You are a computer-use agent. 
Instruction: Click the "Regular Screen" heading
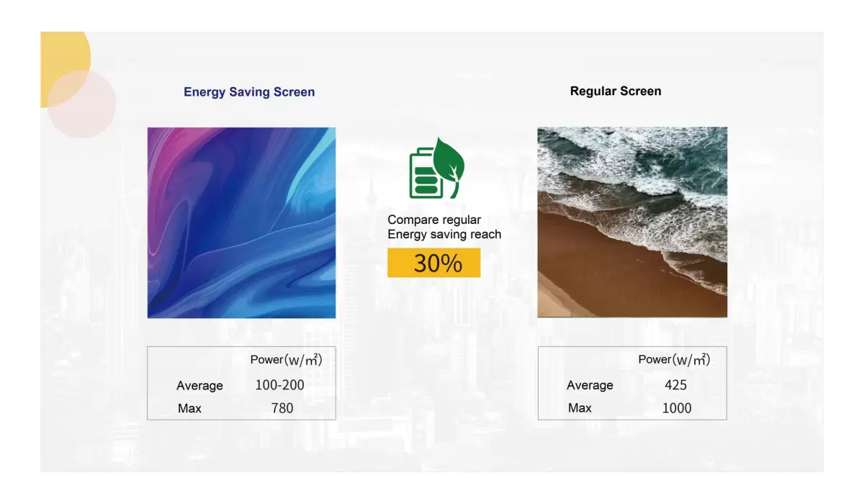616,91
